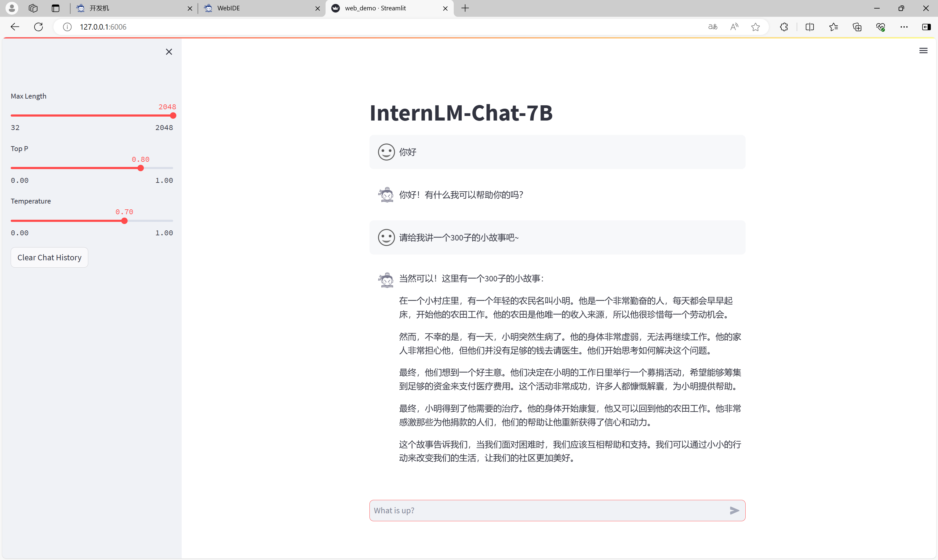
Task: Click the user avatar beside 你好 message
Action: click(386, 152)
